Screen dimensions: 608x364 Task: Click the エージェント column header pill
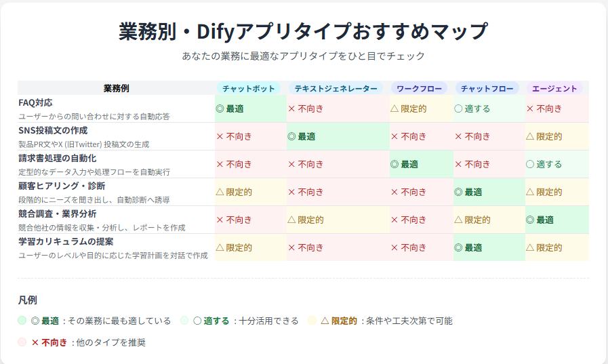(554, 88)
